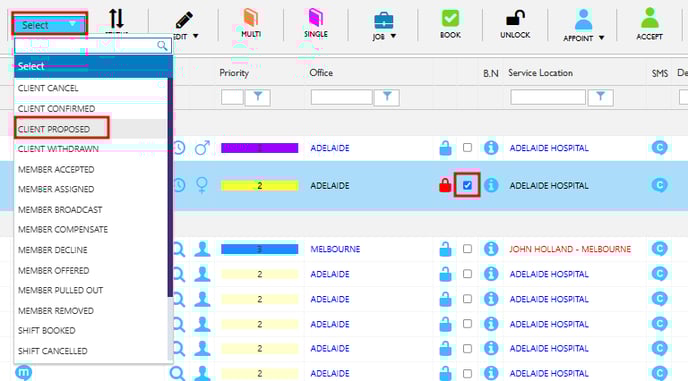Click the Accept green person icon
The width and height of the screenshot is (688, 381).
point(649,18)
